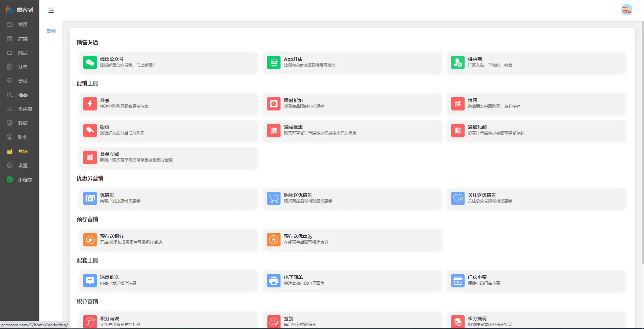Click the 满减优惠 red 满 icon
Viewport: 644px width, 329px height.
click(274, 131)
